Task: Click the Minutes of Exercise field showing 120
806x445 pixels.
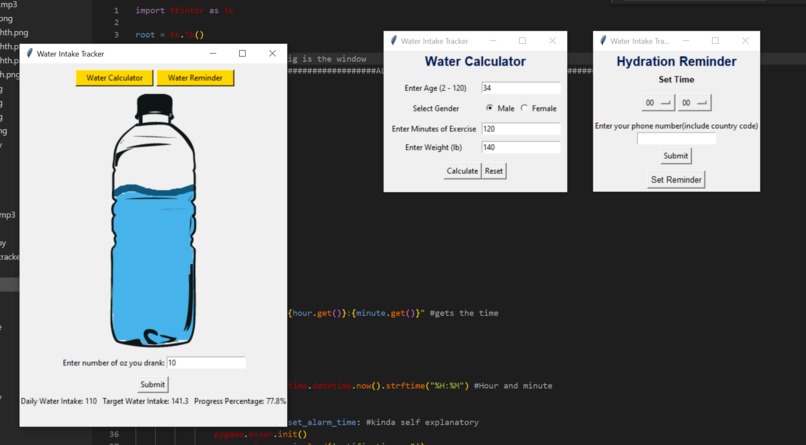Action: pyautogui.click(x=521, y=129)
